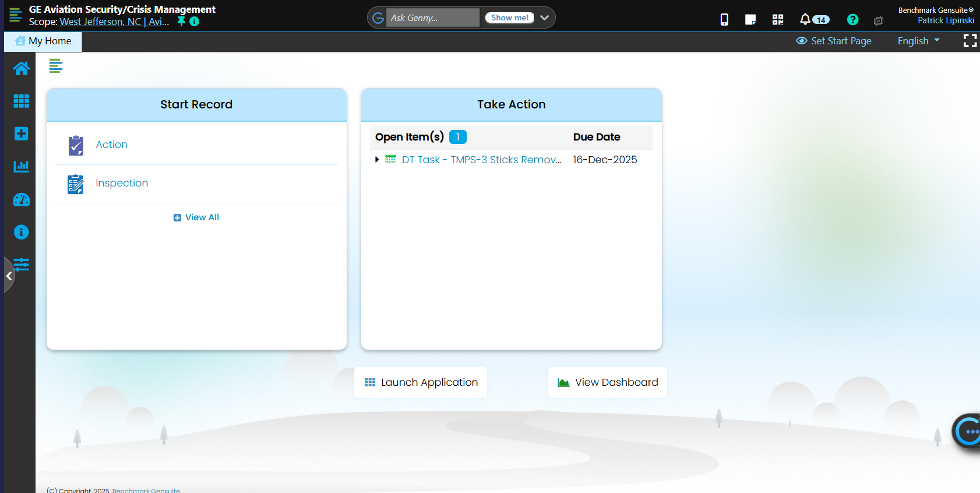Expand the DT Task row triangle
This screenshot has height=493, width=980.
click(x=377, y=160)
